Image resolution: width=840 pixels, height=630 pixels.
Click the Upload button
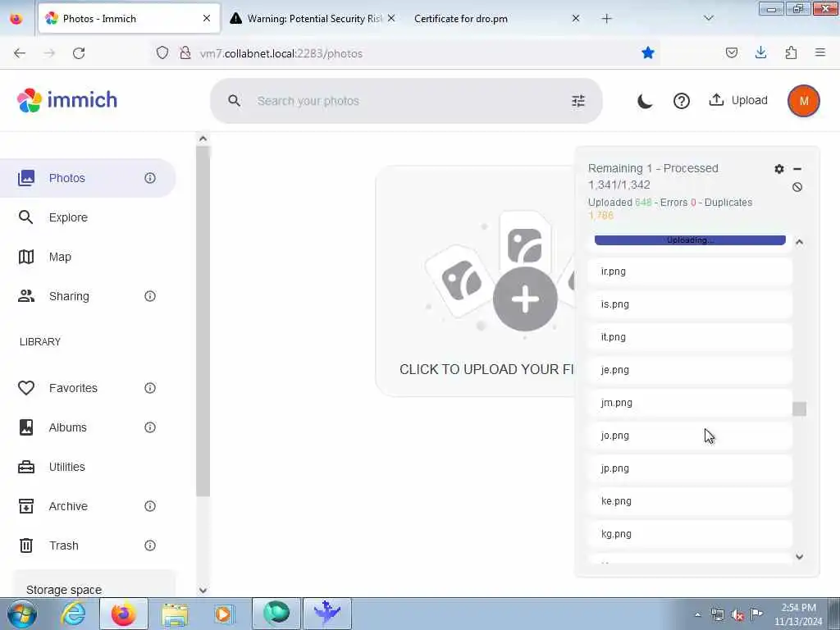click(x=738, y=100)
